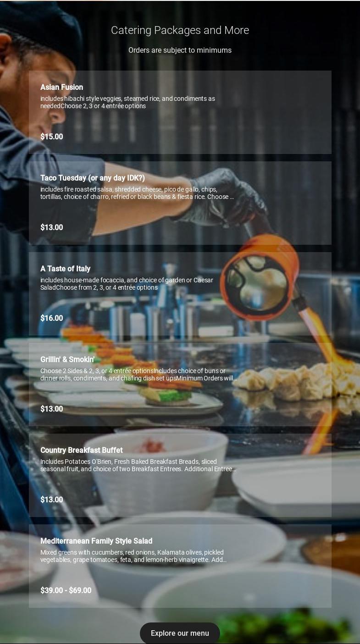Open the Asian Fusion catering package

[180, 112]
